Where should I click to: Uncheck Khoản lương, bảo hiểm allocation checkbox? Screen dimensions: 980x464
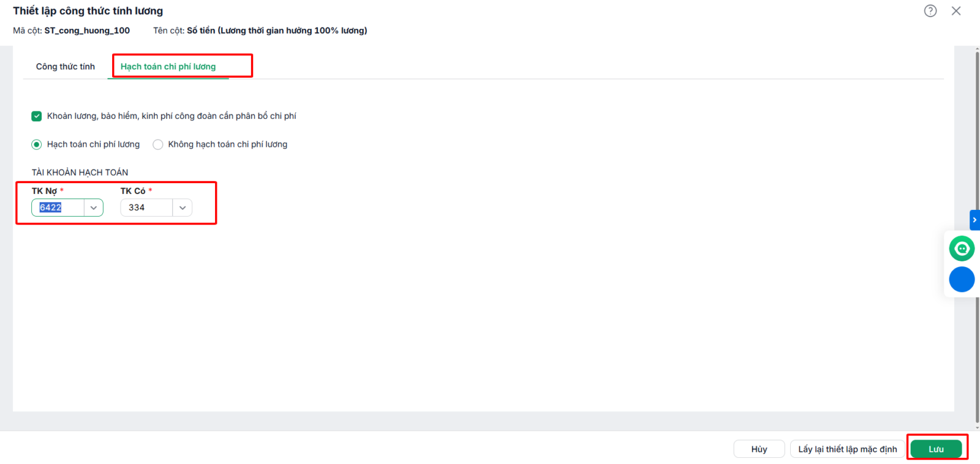click(37, 116)
